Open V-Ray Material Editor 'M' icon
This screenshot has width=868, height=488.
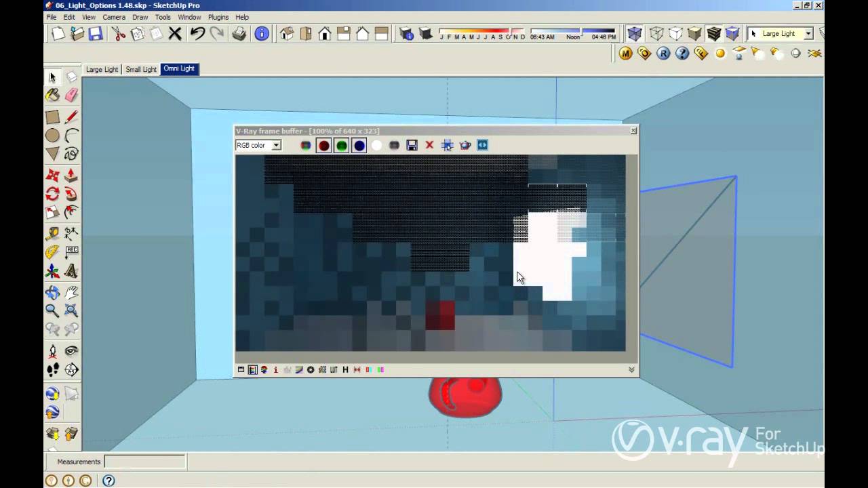coord(625,53)
